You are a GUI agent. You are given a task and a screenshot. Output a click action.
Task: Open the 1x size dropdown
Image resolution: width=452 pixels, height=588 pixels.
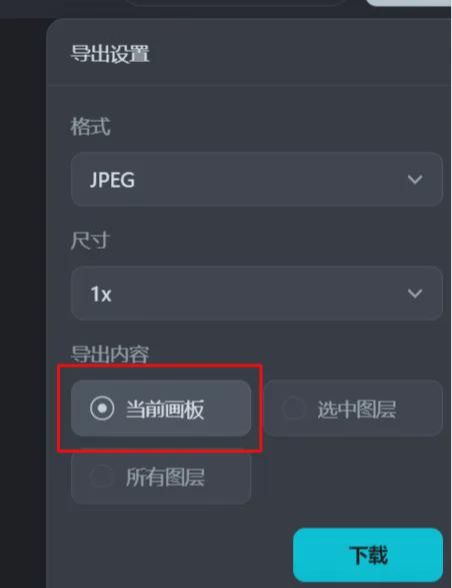(x=257, y=293)
